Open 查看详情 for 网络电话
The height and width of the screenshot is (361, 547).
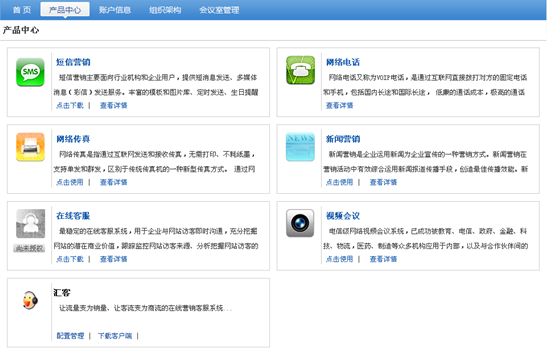point(339,105)
